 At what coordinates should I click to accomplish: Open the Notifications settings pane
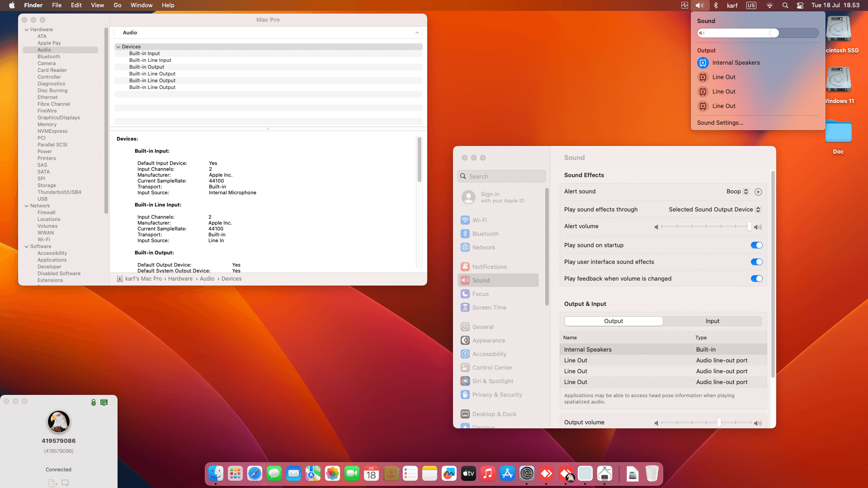[489, 267]
